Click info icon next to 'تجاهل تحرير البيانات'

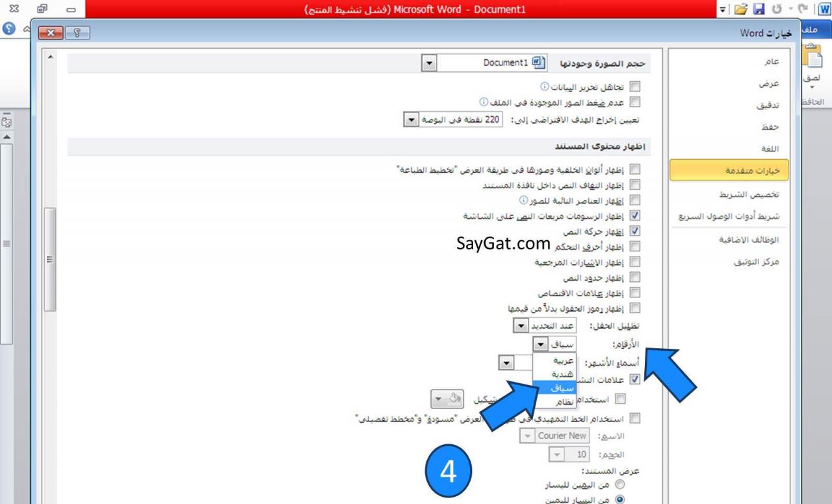tap(545, 86)
